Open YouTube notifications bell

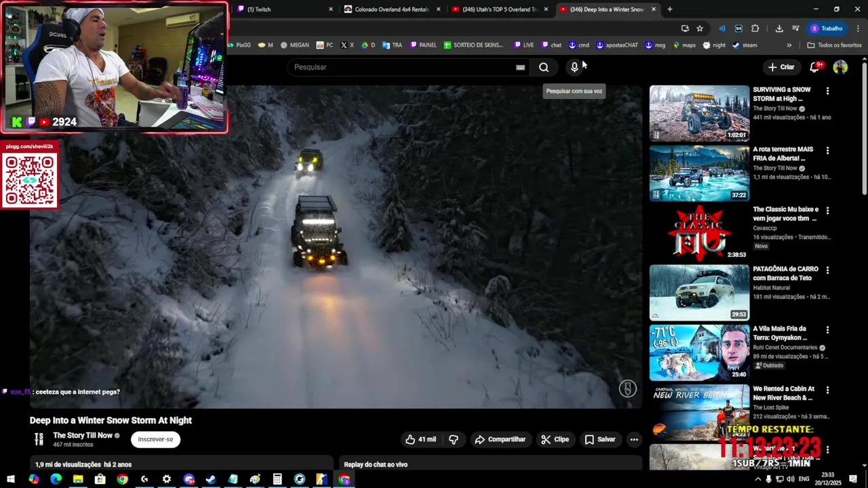816,66
